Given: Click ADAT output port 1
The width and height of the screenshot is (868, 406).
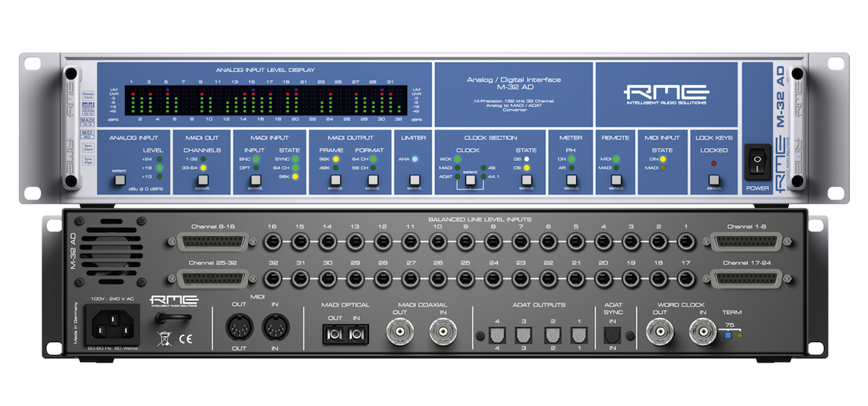Looking at the screenshot, I should click(x=580, y=335).
